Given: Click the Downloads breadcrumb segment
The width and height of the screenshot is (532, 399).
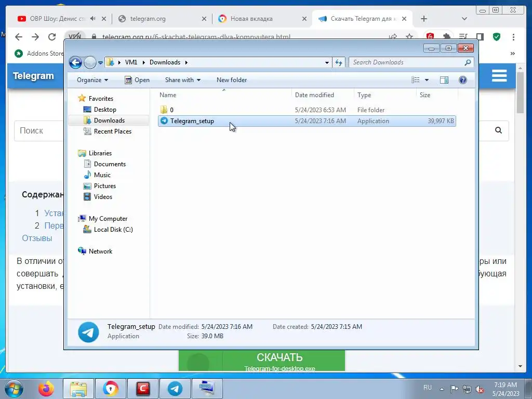Looking at the screenshot, I should [x=165, y=62].
